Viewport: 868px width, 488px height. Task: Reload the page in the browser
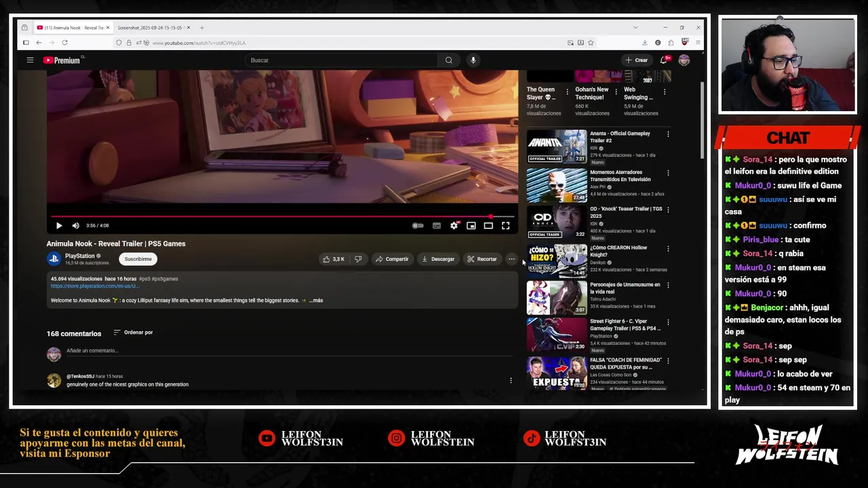click(x=64, y=43)
